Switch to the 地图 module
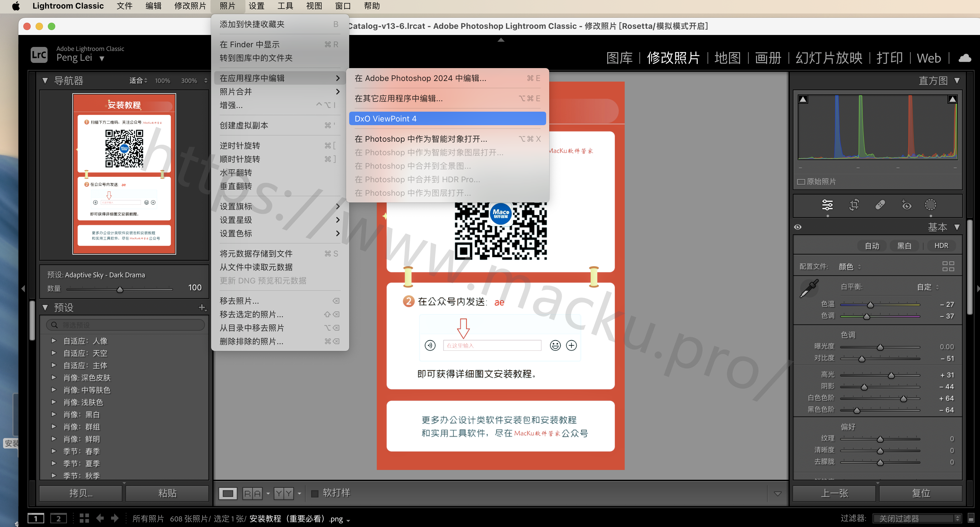980x527 pixels. [x=727, y=58]
